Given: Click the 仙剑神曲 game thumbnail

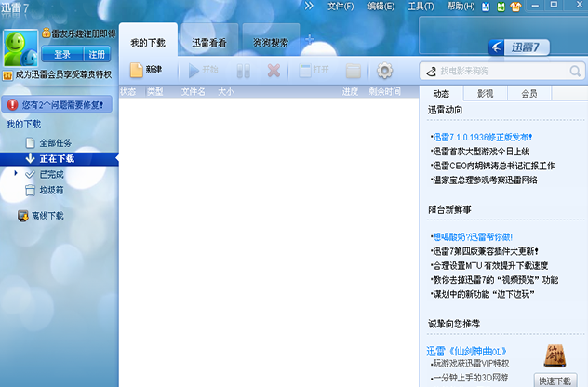Looking at the screenshot, I should pos(555,355).
